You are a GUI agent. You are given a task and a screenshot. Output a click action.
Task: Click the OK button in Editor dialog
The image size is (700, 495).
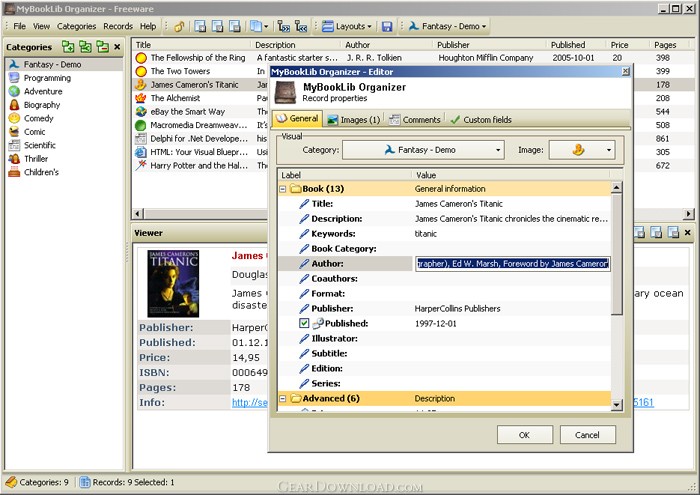(x=525, y=435)
